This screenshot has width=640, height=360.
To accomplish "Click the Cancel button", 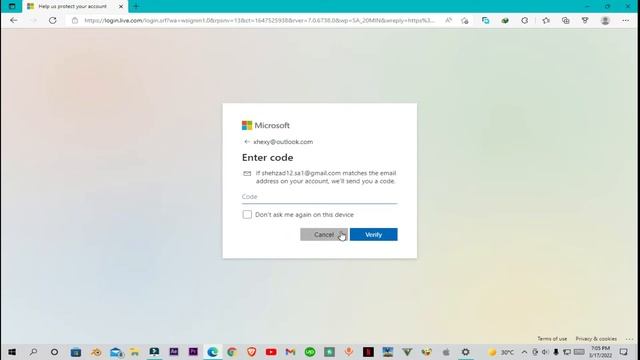I will 324,234.
